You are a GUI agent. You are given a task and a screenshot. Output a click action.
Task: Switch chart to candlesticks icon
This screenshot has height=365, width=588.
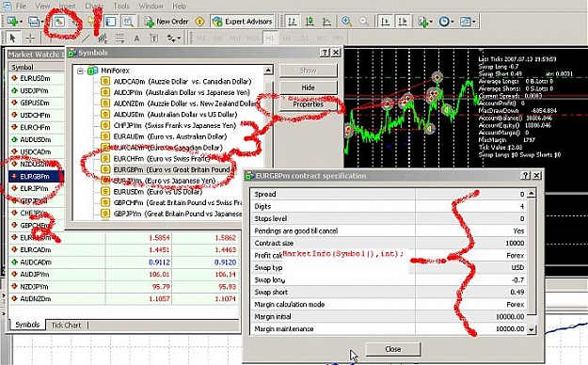[x=310, y=22]
